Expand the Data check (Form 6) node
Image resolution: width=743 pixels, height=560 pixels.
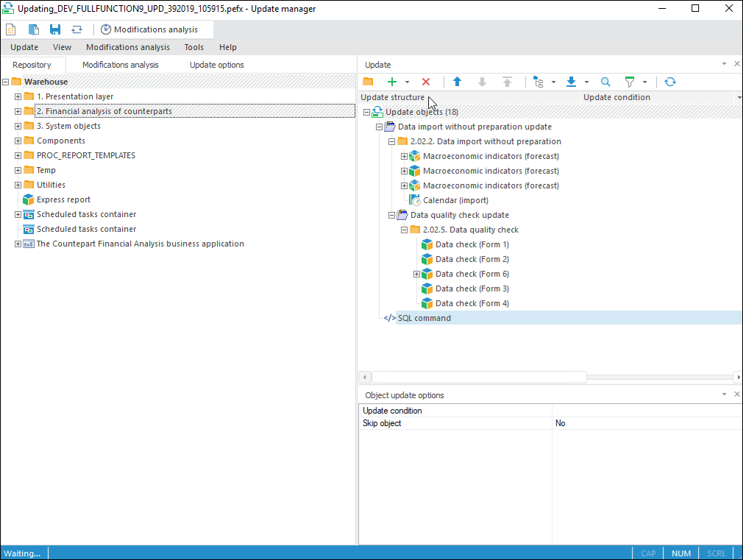tap(416, 274)
